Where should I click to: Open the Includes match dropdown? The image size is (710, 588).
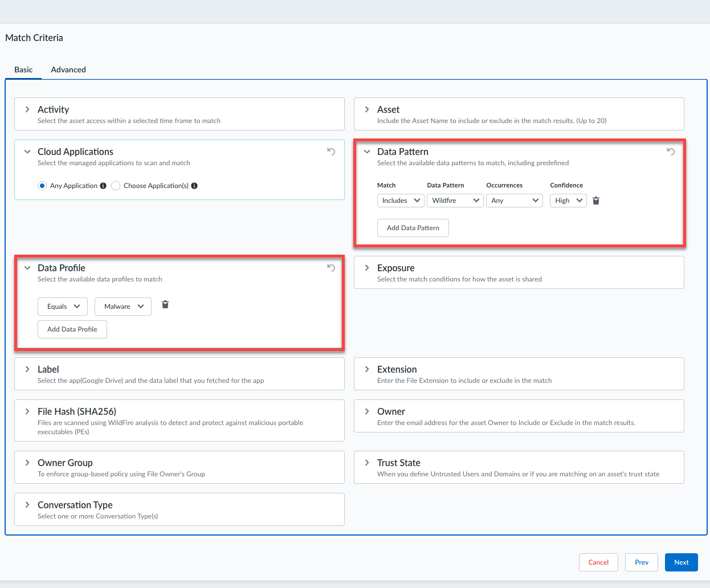pos(401,201)
